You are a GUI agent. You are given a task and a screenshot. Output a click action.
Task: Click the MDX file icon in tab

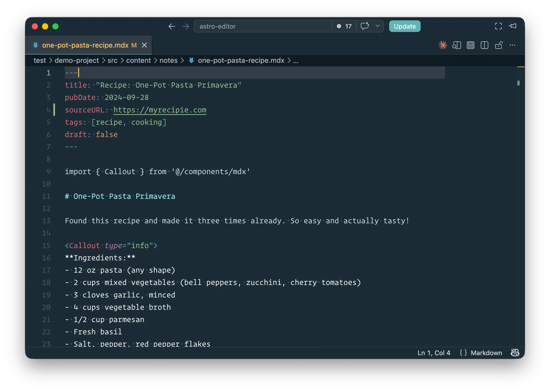click(x=36, y=45)
